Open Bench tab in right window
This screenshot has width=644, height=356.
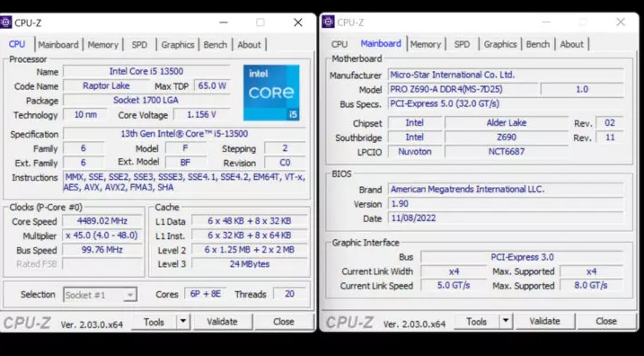(x=538, y=44)
